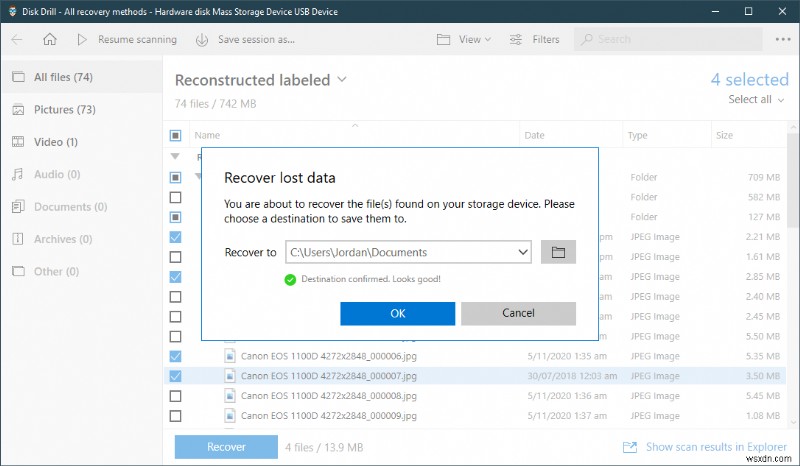Open the View dropdown menu
The width and height of the screenshot is (800, 466).
pyautogui.click(x=465, y=40)
